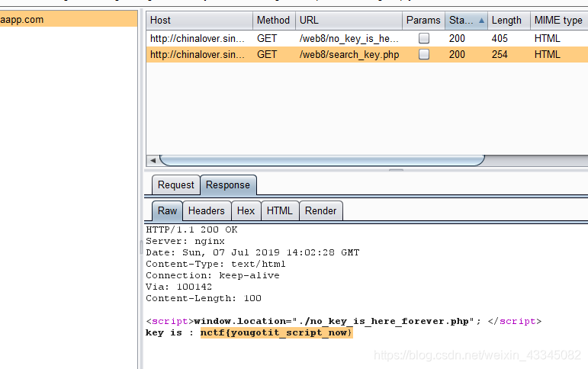Click the Content-Type: text/html header line
Image resolution: width=588 pixels, height=369 pixels.
(216, 264)
